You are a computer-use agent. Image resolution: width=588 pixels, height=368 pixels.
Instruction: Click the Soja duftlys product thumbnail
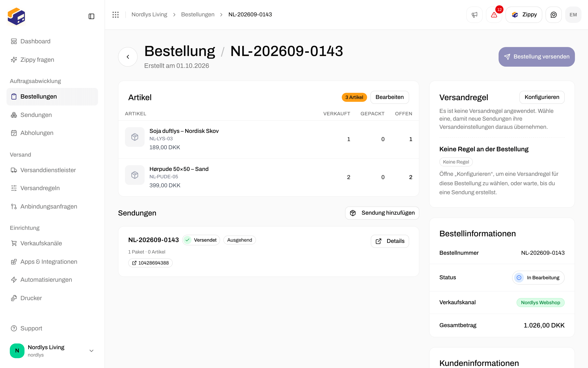[135, 137]
